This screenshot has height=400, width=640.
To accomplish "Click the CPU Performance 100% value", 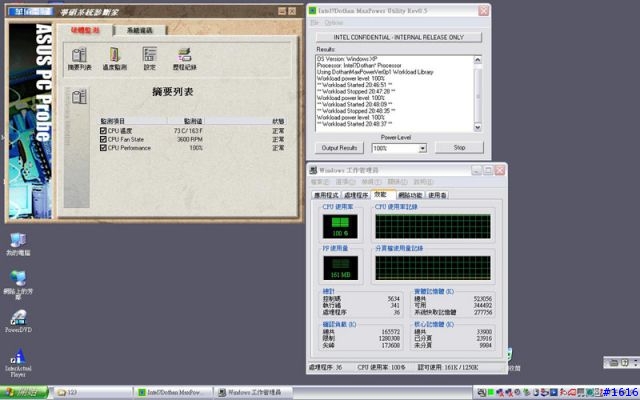I will [x=196, y=148].
